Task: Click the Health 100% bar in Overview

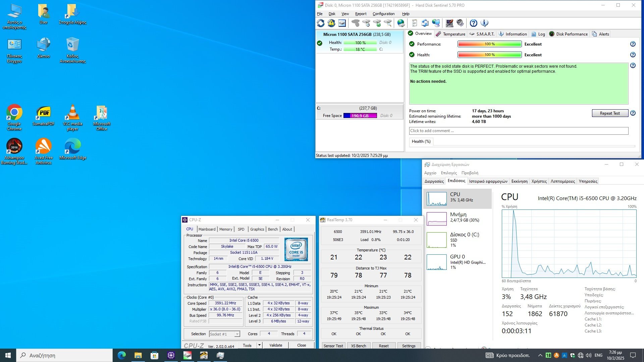Action: tap(489, 55)
